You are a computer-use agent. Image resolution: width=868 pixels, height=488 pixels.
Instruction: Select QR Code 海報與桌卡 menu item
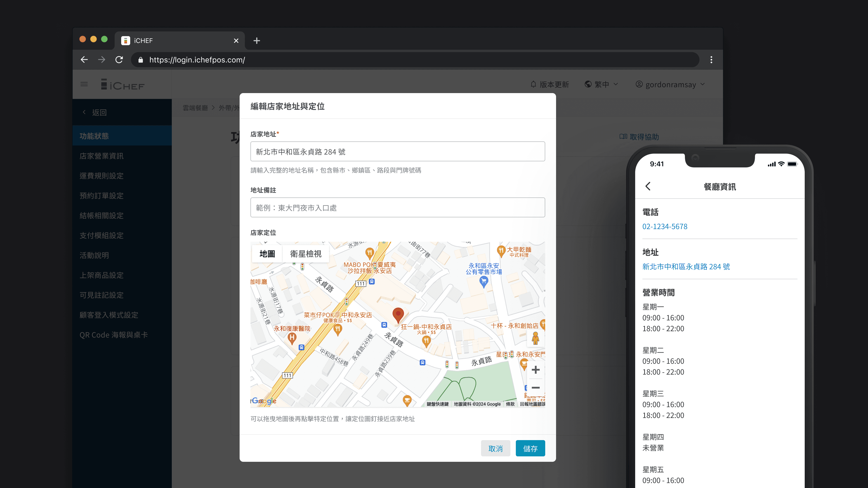tap(113, 335)
